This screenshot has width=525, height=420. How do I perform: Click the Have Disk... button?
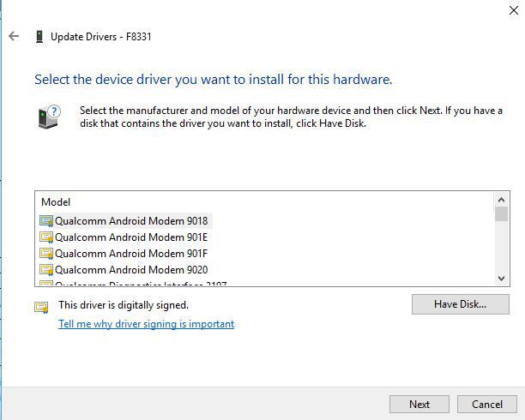[x=460, y=304]
